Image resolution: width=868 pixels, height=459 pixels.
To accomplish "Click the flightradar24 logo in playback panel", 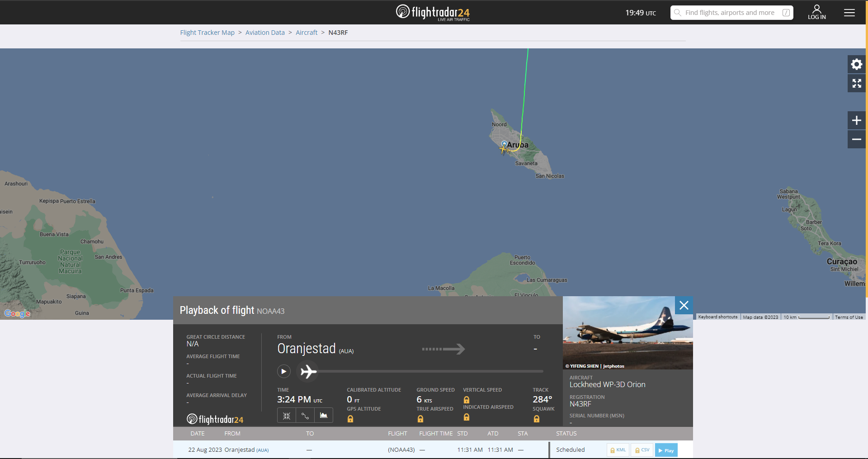I will [x=215, y=419].
